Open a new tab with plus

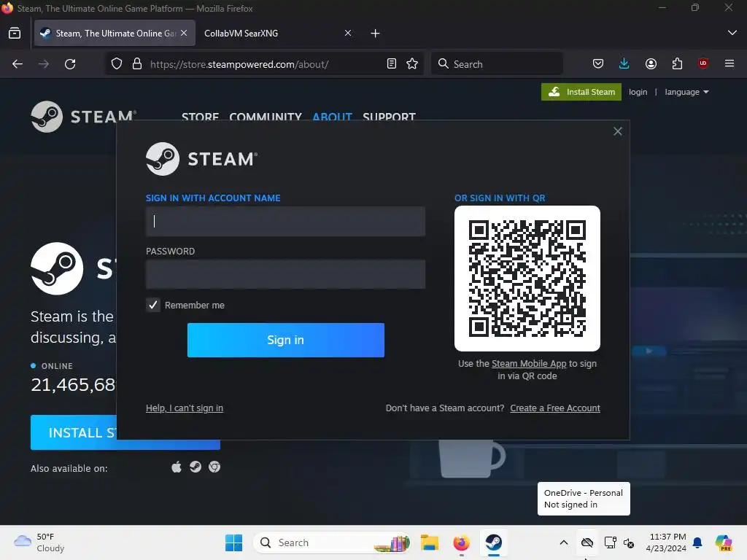(376, 34)
